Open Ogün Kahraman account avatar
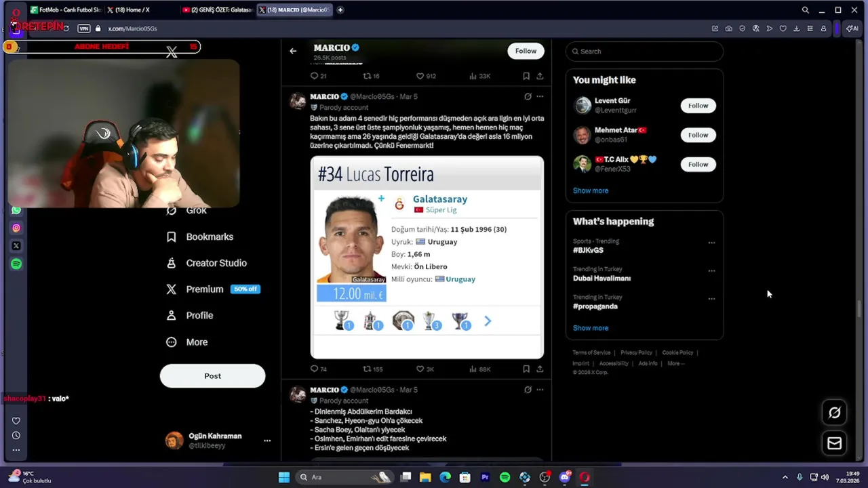 174,441
